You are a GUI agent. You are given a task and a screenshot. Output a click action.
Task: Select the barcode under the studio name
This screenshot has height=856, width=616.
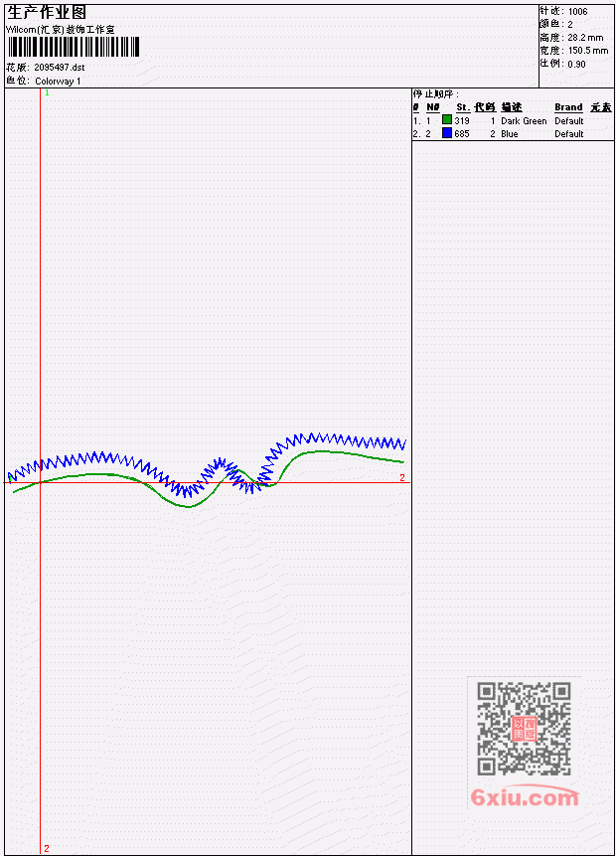tap(74, 47)
